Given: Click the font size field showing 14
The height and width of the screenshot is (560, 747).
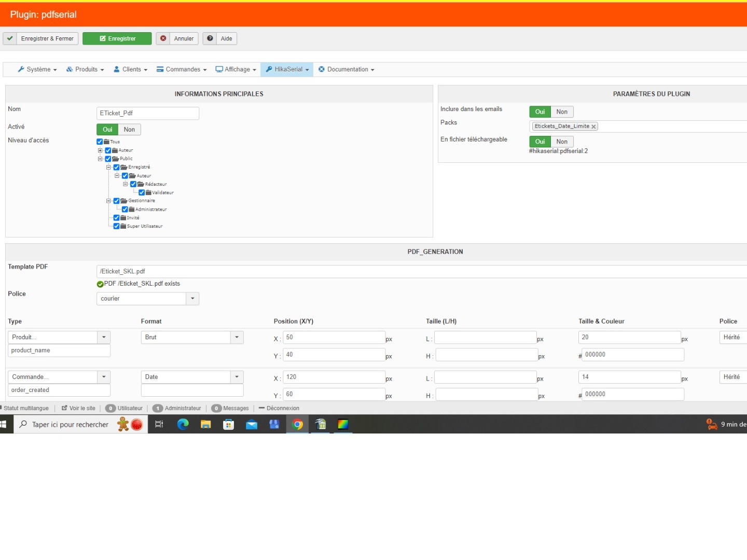Looking at the screenshot, I should coord(629,377).
